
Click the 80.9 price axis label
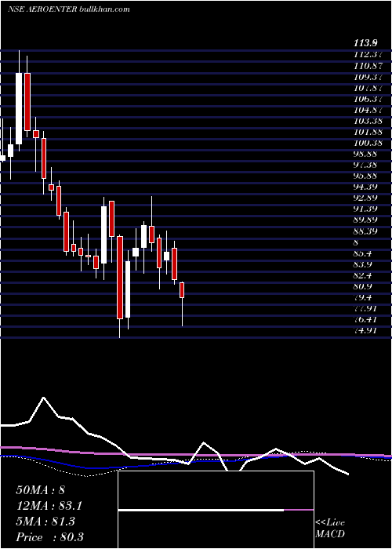363,287
